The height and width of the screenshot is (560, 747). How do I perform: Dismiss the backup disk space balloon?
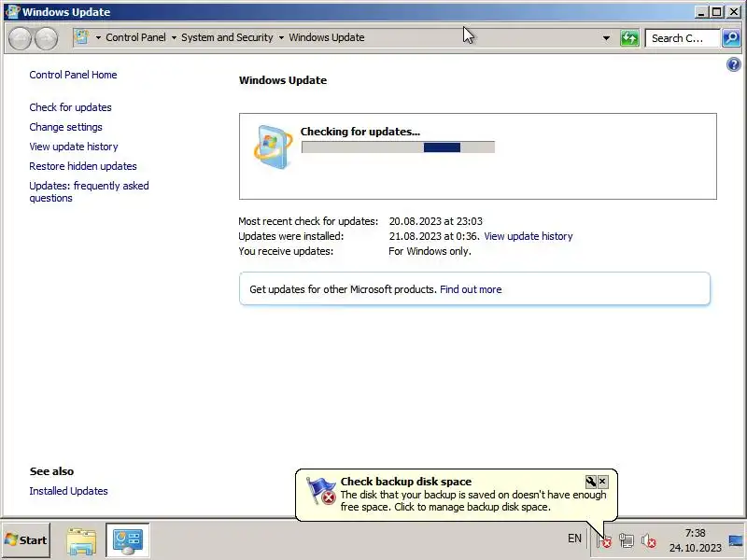point(602,482)
